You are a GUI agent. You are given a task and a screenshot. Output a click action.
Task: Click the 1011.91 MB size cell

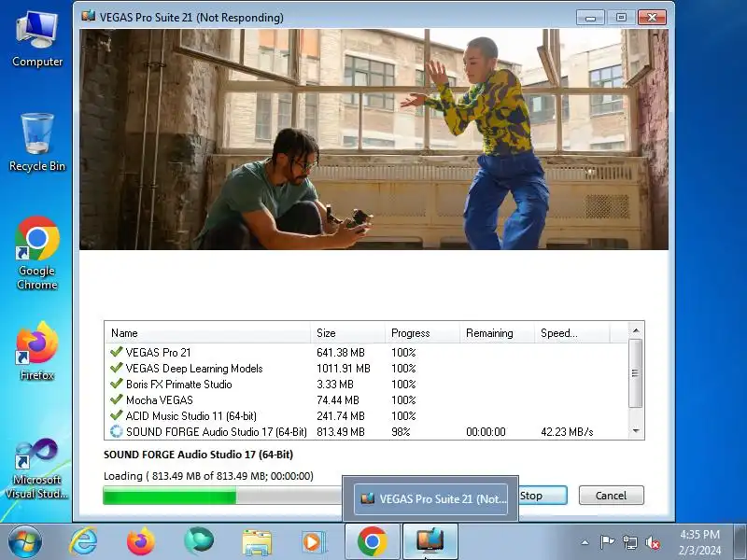[x=343, y=368]
